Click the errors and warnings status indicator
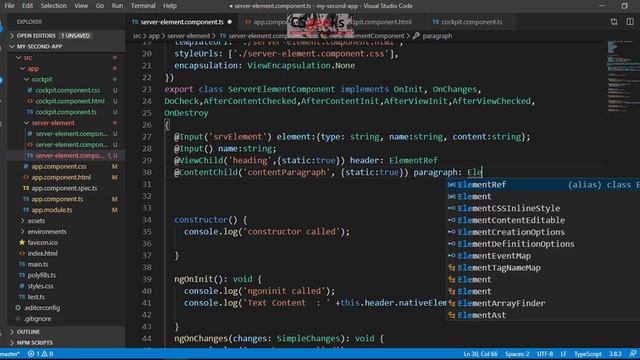Screen dimensions: 640x360 click(40, 354)
